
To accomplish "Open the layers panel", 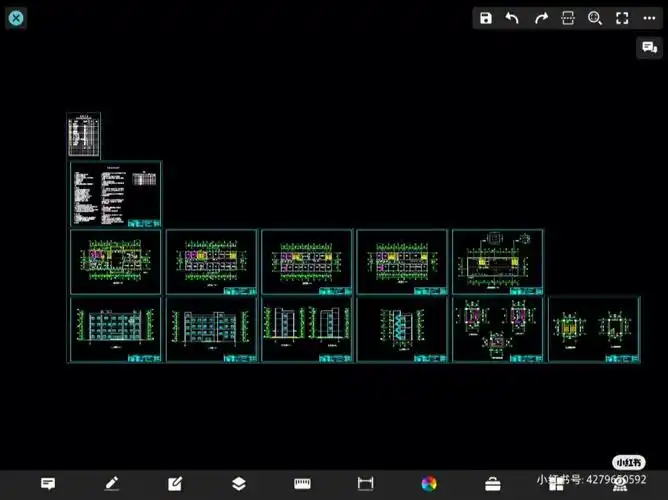I will (x=238, y=484).
